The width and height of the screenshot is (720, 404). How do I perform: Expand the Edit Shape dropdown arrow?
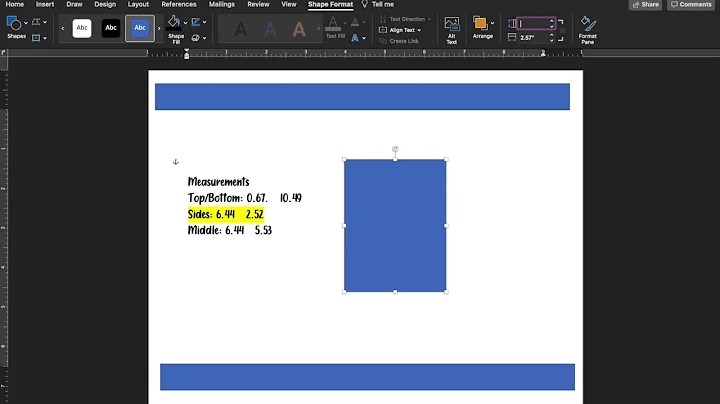coord(45,22)
